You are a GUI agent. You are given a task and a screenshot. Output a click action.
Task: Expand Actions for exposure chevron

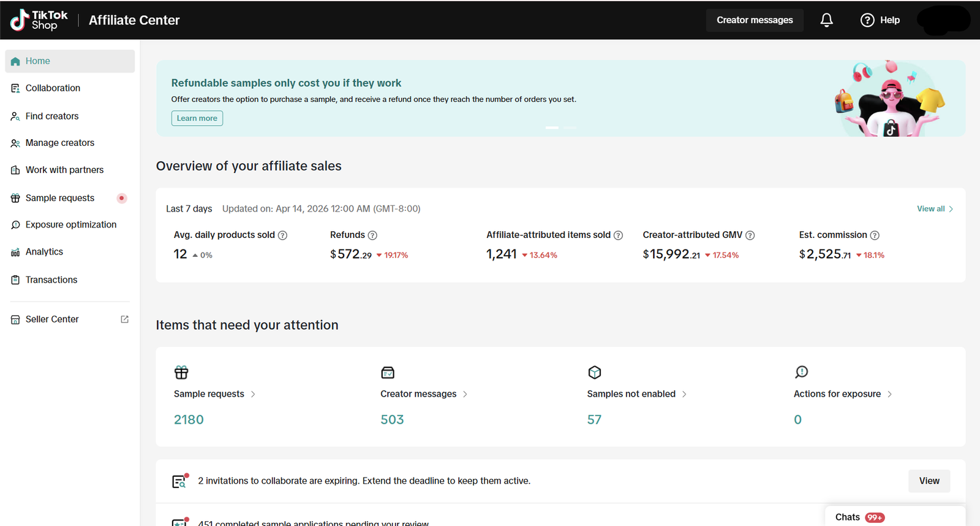[889, 394]
